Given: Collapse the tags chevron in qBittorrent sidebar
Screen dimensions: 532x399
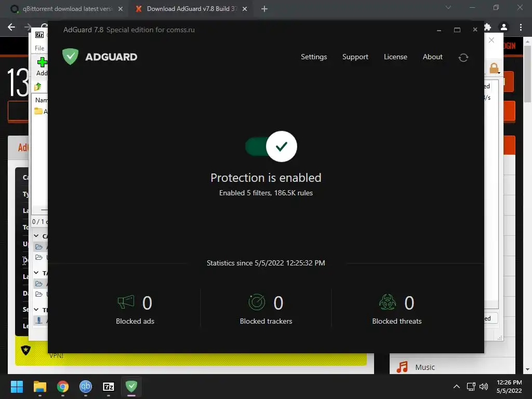Looking at the screenshot, I should click(36, 273).
